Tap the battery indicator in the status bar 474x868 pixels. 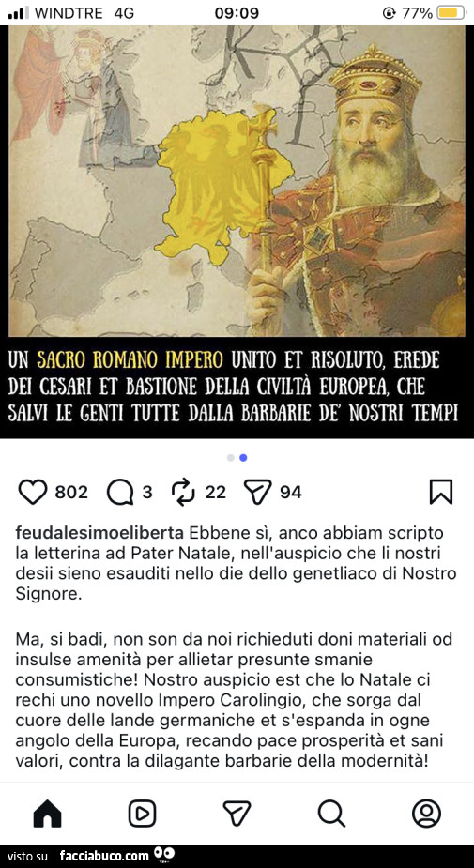(451, 13)
